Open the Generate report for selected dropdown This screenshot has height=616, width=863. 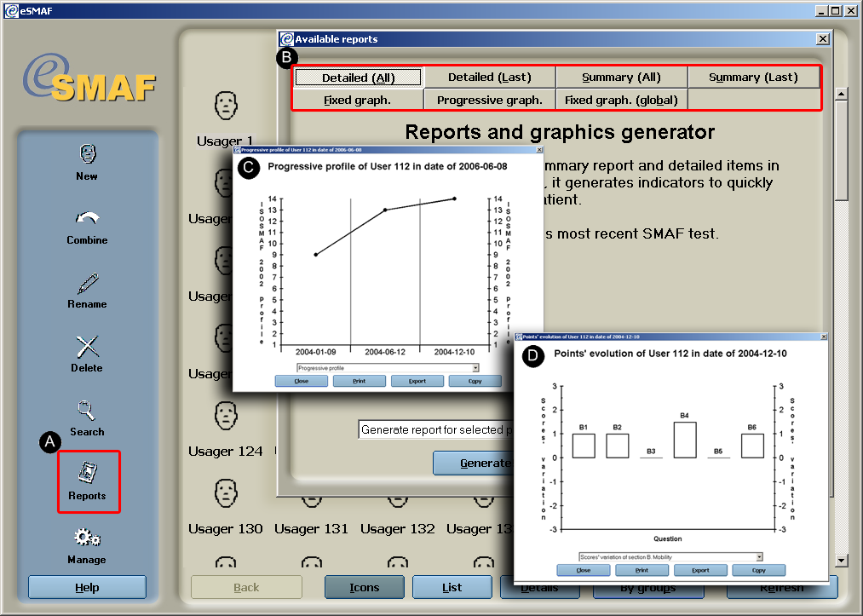pyautogui.click(x=436, y=430)
